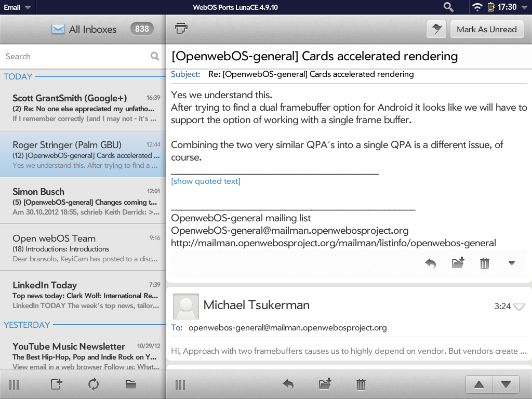The image size is (532, 399).
Task: Toggle the flag on this message
Action: (x=436, y=30)
